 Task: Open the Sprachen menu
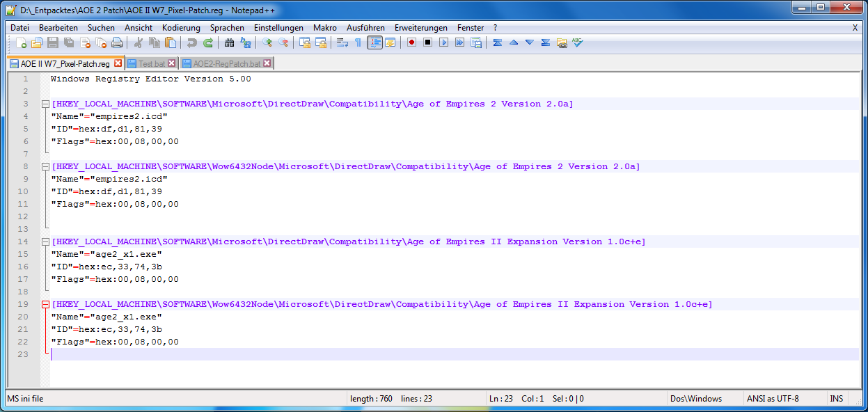tap(227, 28)
